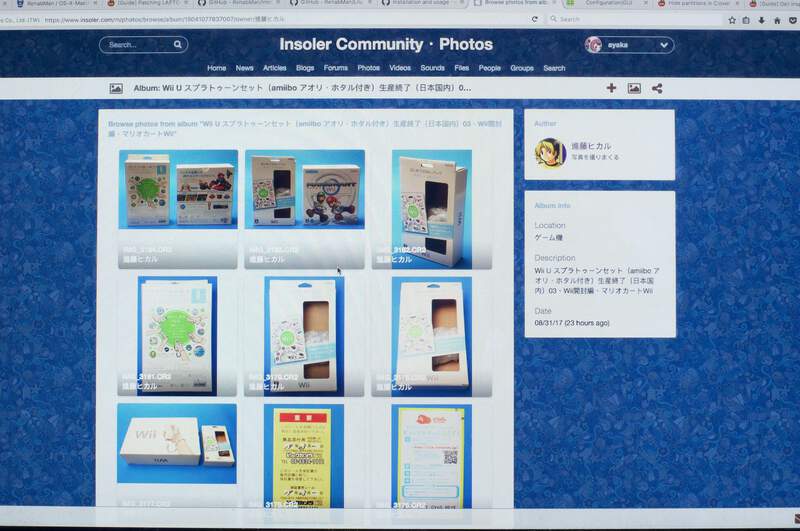Open the Groups menu item
Screen dimensions: 800x531
pos(522,68)
